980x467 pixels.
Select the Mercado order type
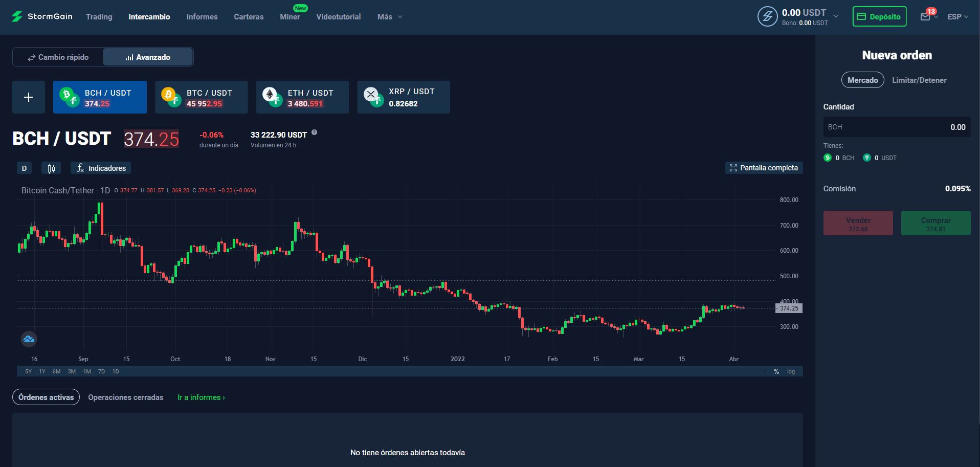862,80
